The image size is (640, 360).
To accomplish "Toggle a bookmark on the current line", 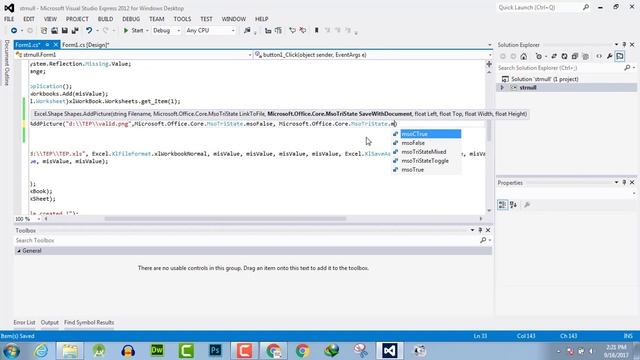I will click(316, 31).
